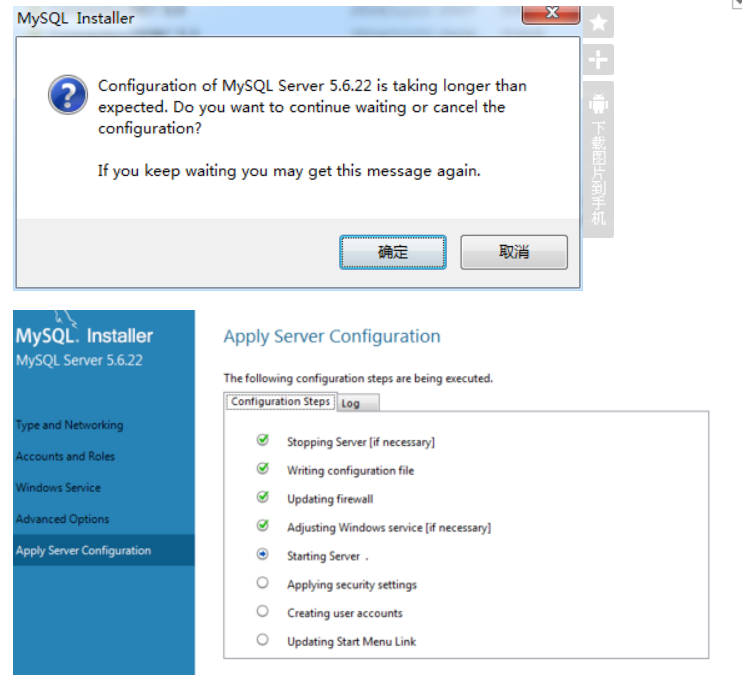This screenshot has width=742, height=675.
Task: Click the 'Applying security settings' step text
Action: pos(352,585)
